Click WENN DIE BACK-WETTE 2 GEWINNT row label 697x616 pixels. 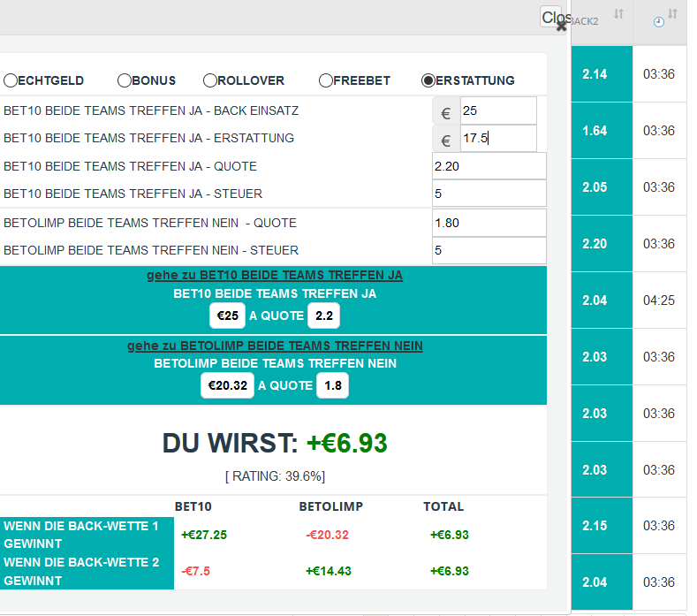click(x=87, y=572)
